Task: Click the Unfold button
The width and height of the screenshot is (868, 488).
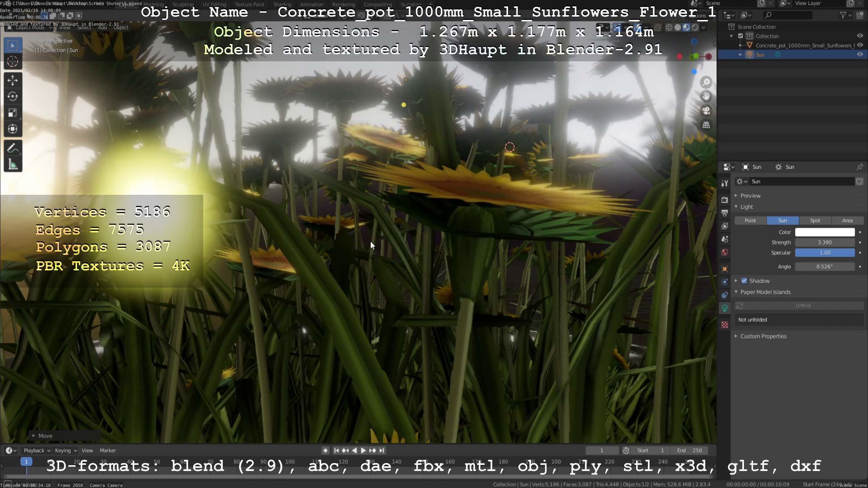Action: [799, 306]
